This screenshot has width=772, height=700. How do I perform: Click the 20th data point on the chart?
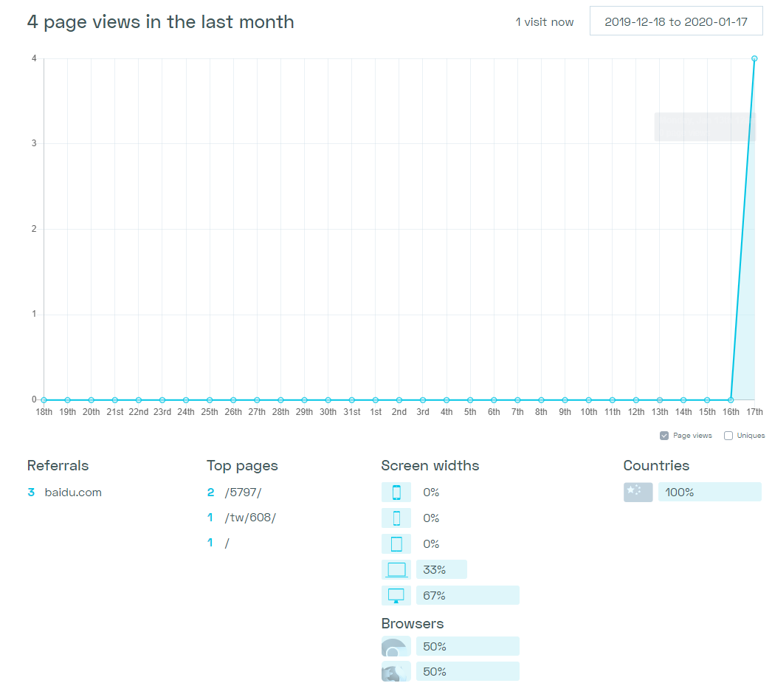pos(91,400)
